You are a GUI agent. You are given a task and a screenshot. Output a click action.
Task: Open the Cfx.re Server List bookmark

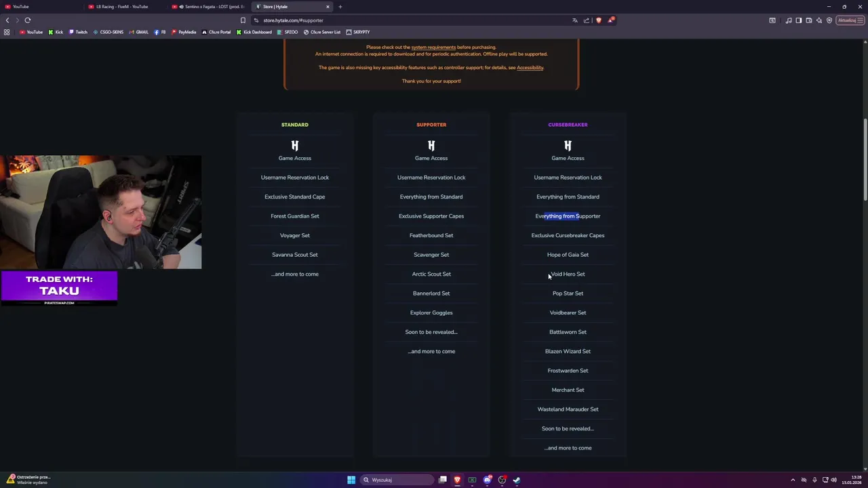(322, 32)
